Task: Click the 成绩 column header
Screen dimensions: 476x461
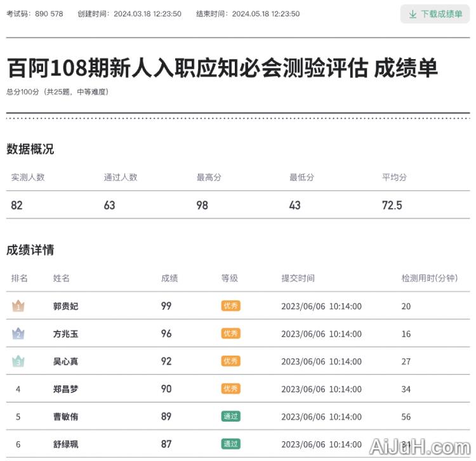Action: [169, 278]
